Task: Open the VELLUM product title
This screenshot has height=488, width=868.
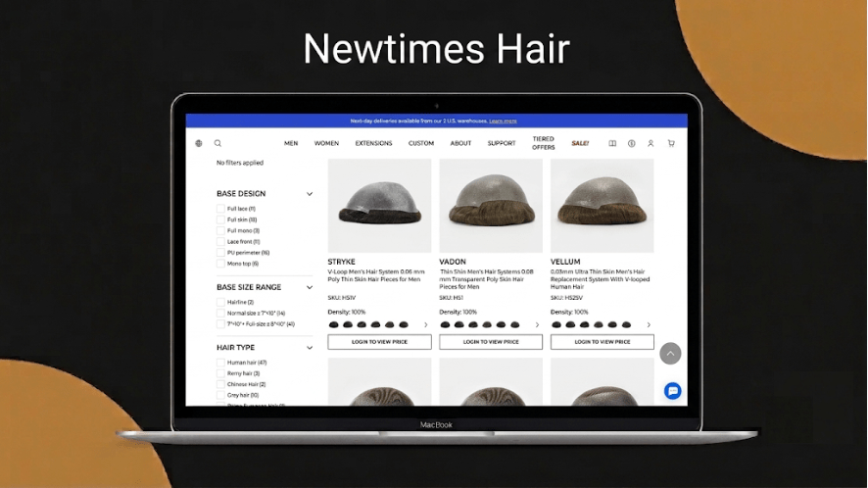Action: [x=565, y=262]
